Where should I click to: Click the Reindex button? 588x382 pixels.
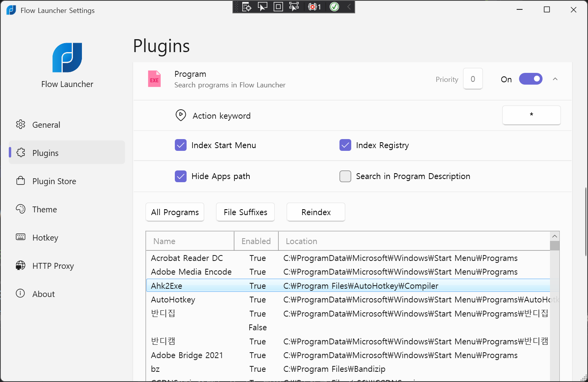(x=316, y=212)
